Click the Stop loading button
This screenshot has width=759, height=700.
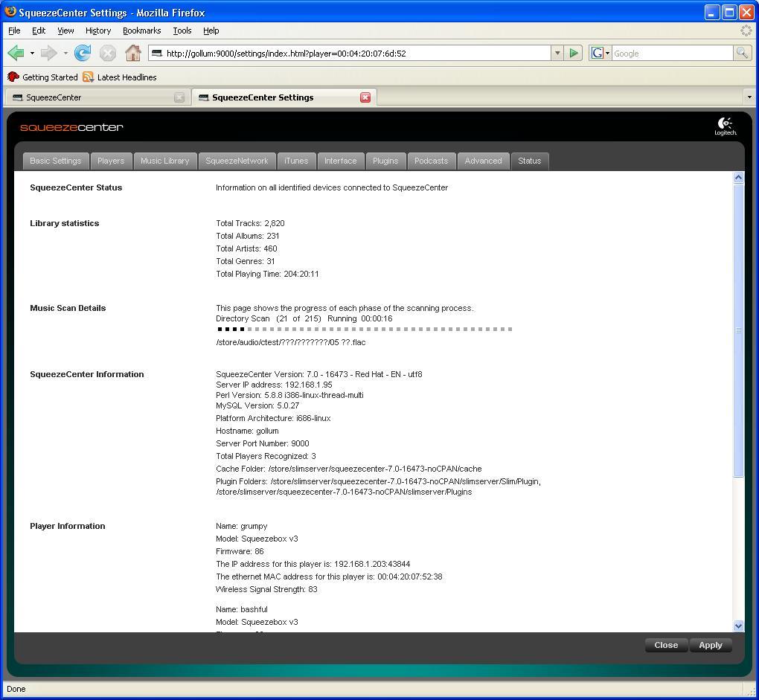(107, 54)
